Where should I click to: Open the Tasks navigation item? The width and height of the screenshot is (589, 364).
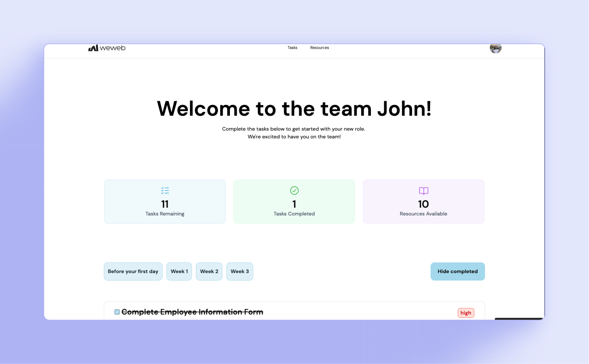coord(292,48)
